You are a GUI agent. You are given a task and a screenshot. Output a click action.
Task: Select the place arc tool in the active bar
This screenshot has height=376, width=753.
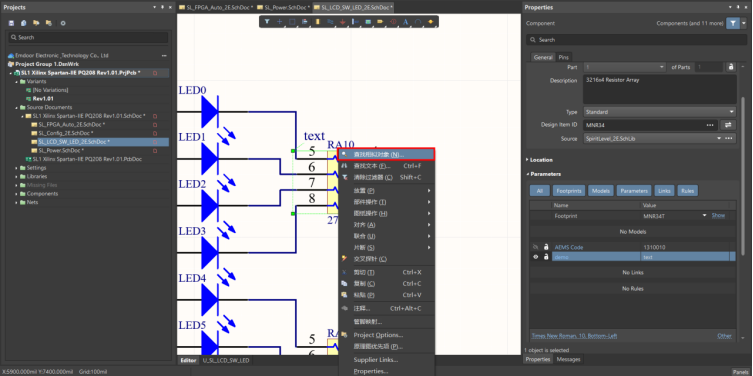418,22
